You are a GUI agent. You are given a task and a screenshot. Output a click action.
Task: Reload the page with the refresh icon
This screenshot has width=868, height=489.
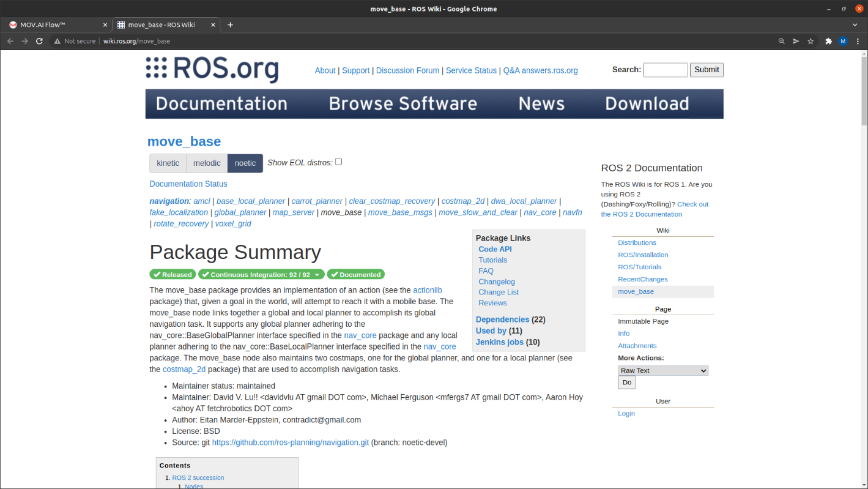(x=40, y=41)
